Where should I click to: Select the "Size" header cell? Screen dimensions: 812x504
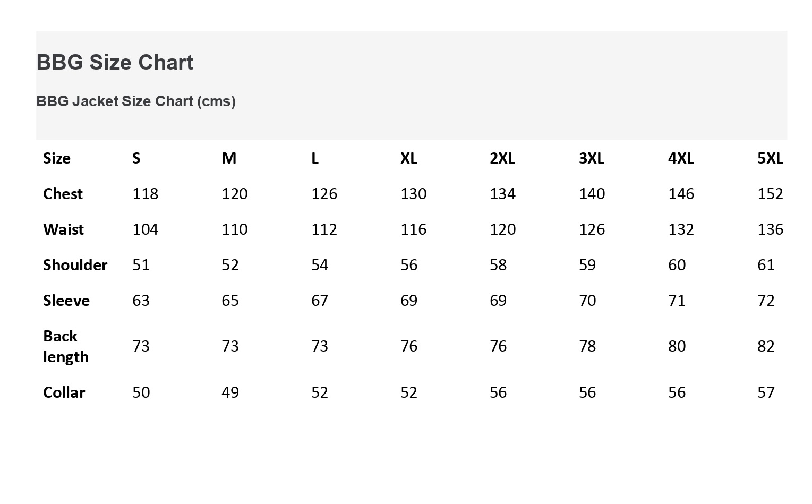coord(57,158)
